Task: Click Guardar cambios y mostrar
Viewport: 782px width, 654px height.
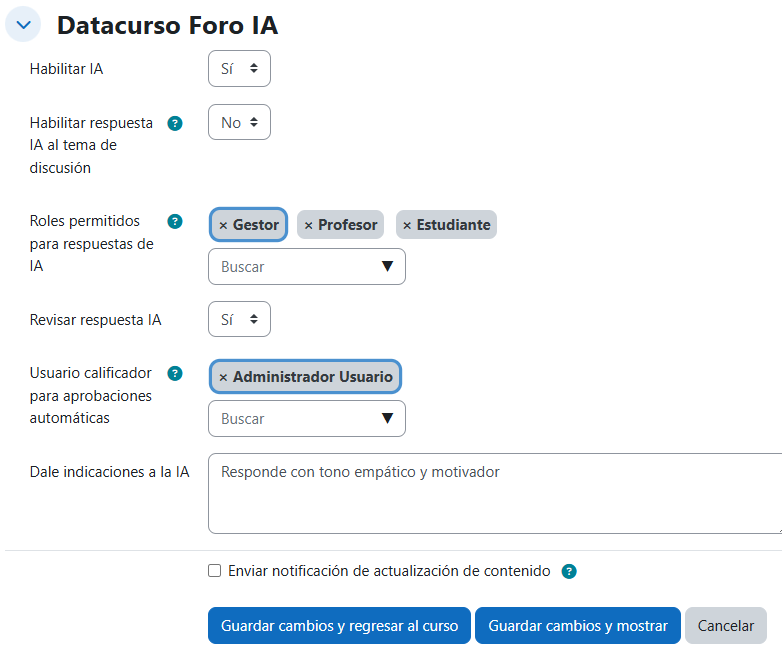Action: pyautogui.click(x=578, y=626)
